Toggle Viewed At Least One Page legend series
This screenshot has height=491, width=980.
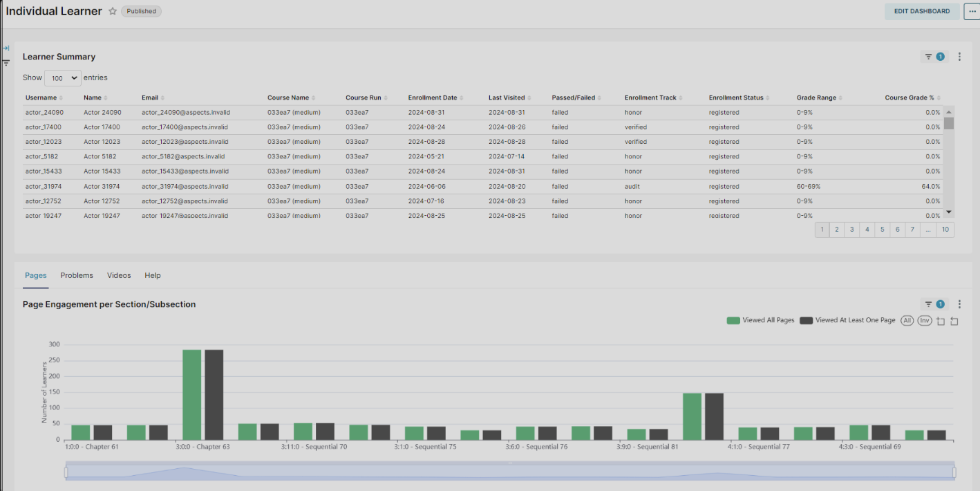coord(848,320)
